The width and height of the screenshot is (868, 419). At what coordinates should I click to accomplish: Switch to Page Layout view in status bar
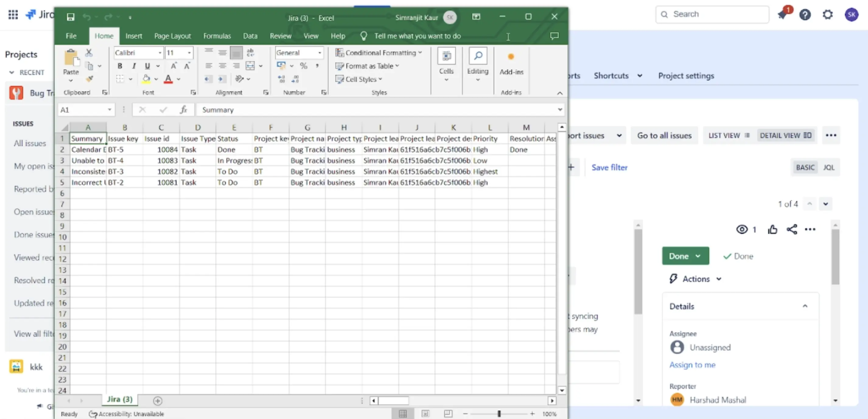pos(425,414)
